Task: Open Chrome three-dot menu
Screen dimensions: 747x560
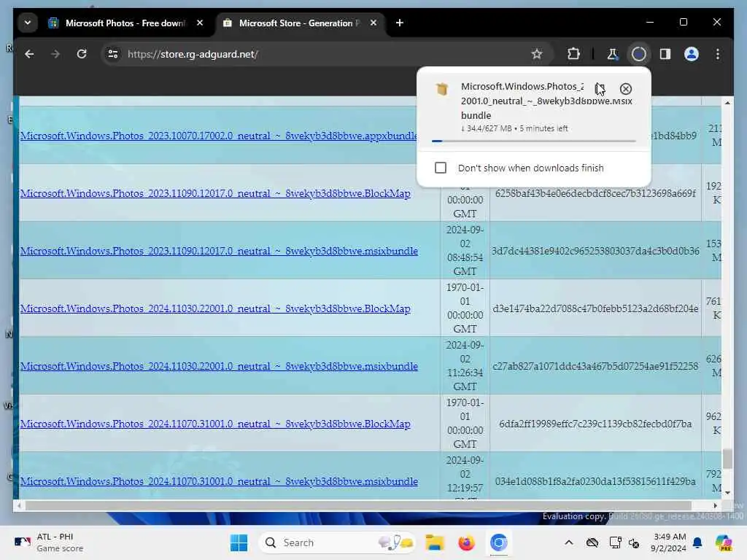Action: click(718, 54)
